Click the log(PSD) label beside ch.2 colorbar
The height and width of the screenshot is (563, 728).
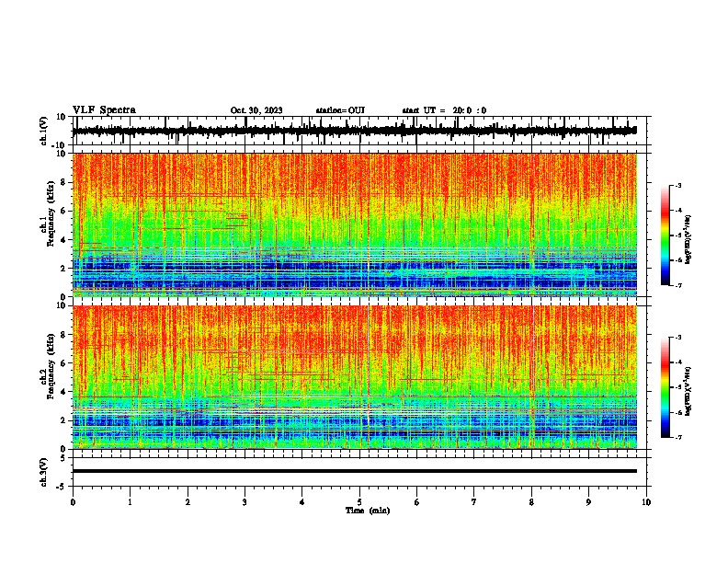pyautogui.click(x=688, y=391)
